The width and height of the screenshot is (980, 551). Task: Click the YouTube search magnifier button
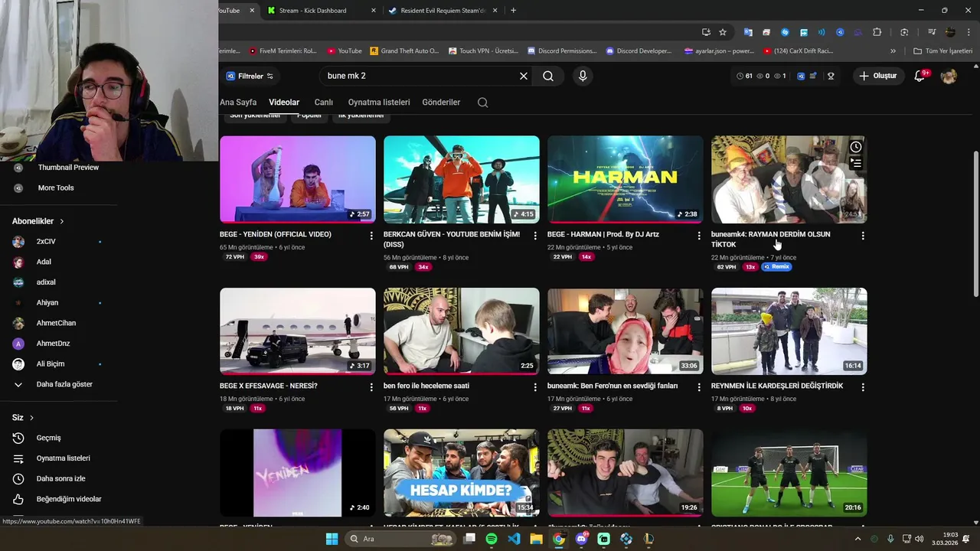pos(548,77)
